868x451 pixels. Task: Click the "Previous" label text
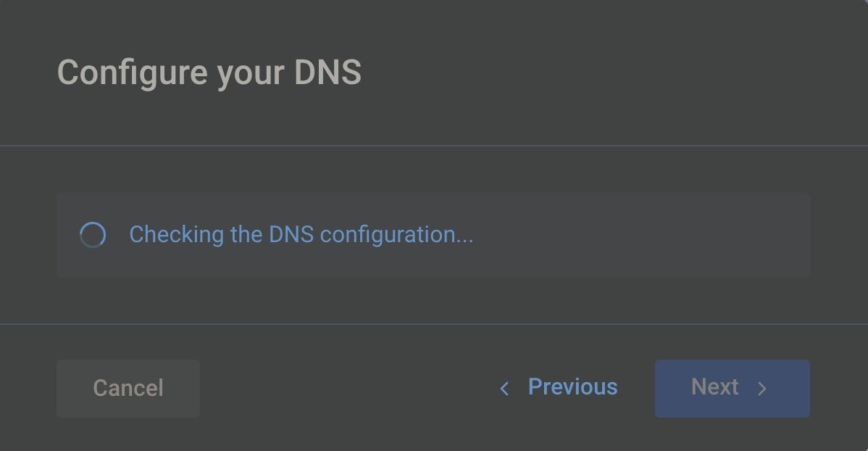572,387
